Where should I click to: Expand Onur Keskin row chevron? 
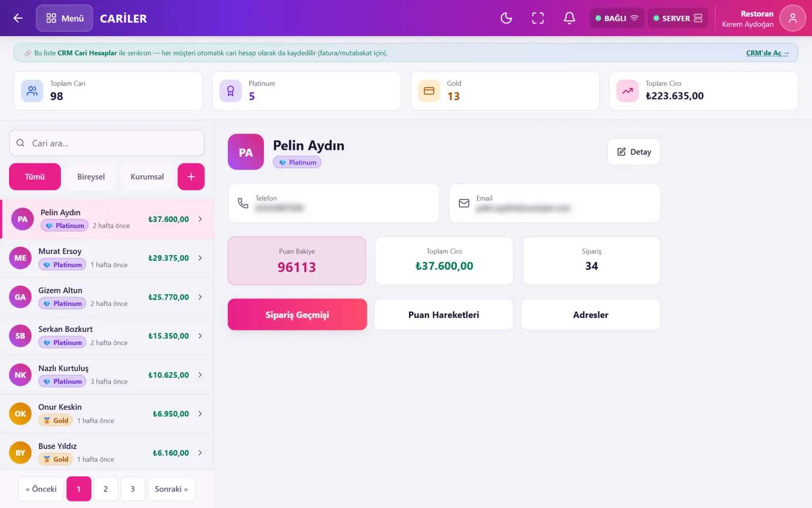[200, 414]
